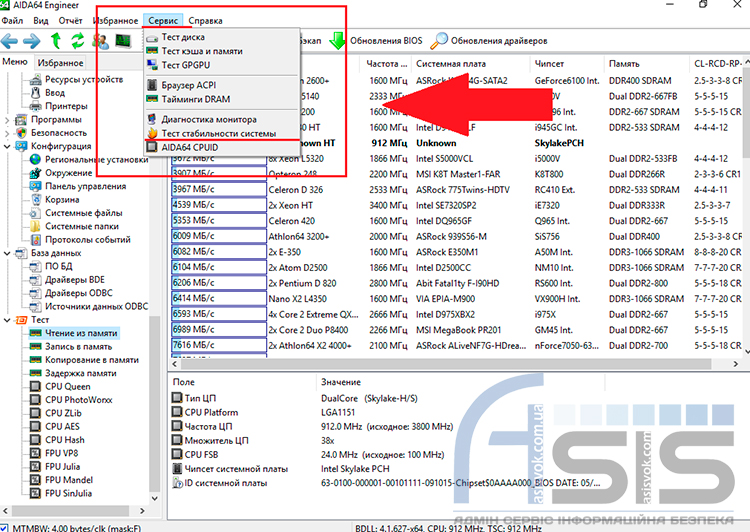Click the Память column header
This screenshot has height=532, width=750.
click(648, 64)
